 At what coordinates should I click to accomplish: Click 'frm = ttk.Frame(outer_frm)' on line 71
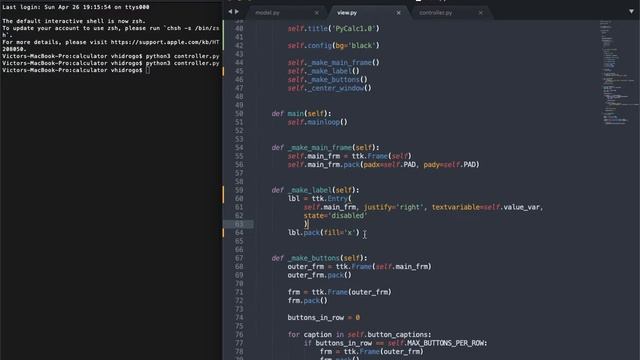[339, 292]
